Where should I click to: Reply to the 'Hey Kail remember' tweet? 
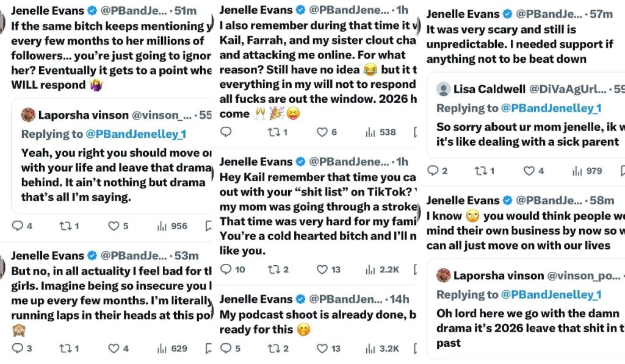[225, 269]
